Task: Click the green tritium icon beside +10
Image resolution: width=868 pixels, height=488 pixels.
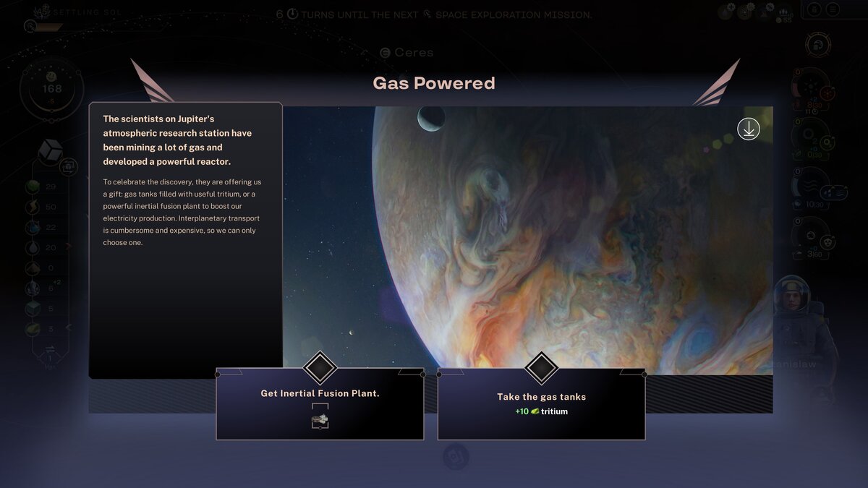Action: tap(535, 411)
